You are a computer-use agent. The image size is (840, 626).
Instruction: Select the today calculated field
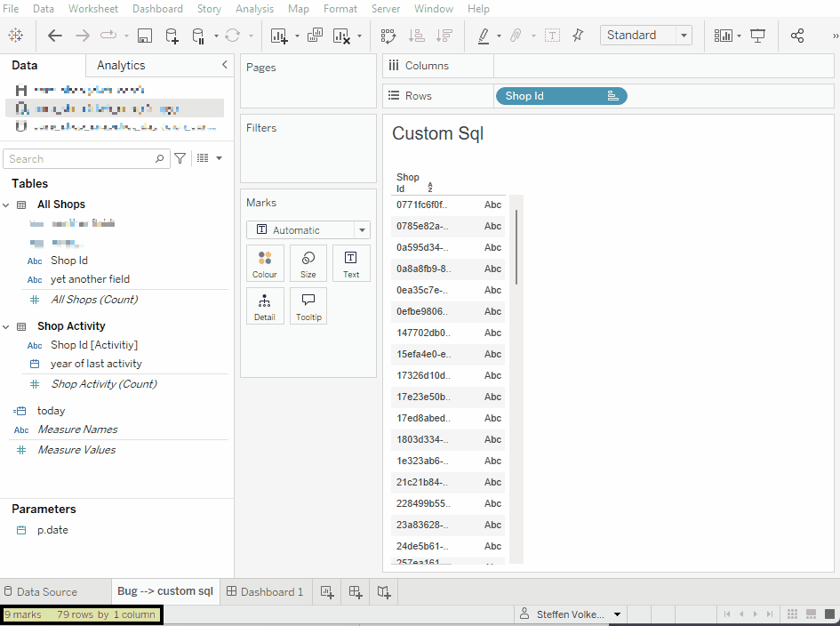pyautogui.click(x=51, y=411)
